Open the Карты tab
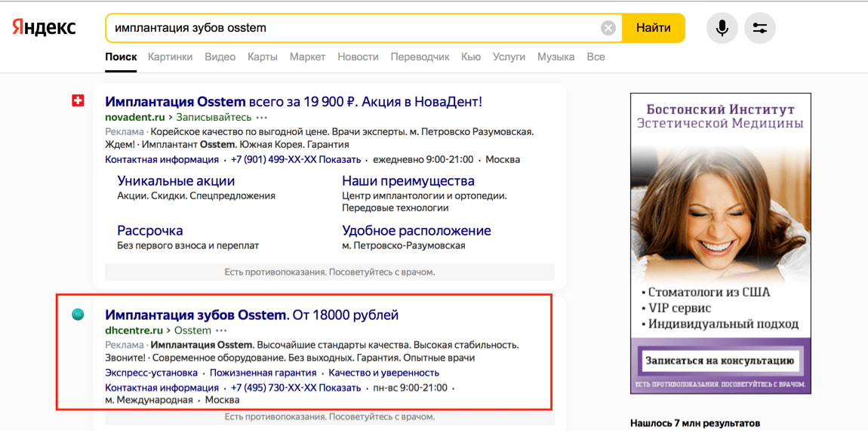Screen dimensions: 868x431 point(263,57)
